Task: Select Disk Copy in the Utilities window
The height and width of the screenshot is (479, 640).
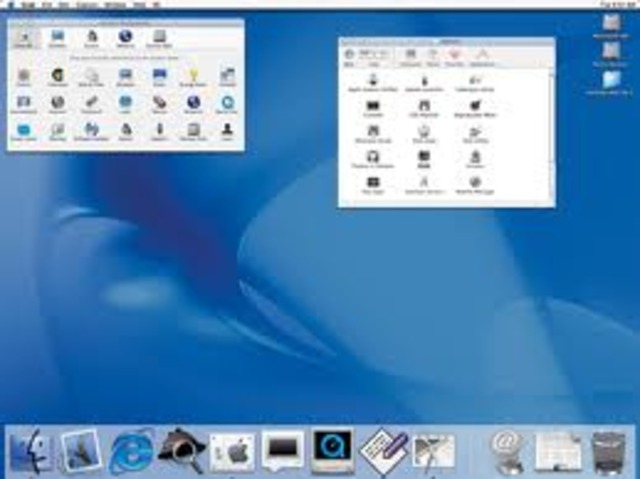Action: 424,134
